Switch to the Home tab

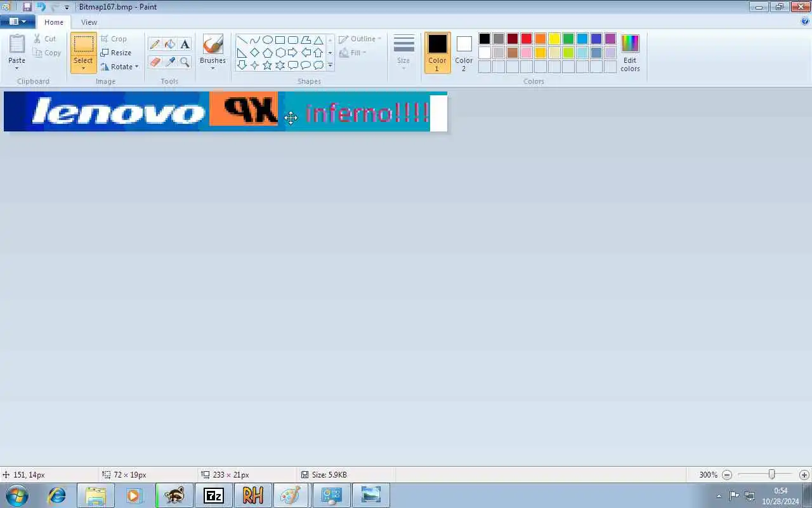pyautogui.click(x=54, y=22)
